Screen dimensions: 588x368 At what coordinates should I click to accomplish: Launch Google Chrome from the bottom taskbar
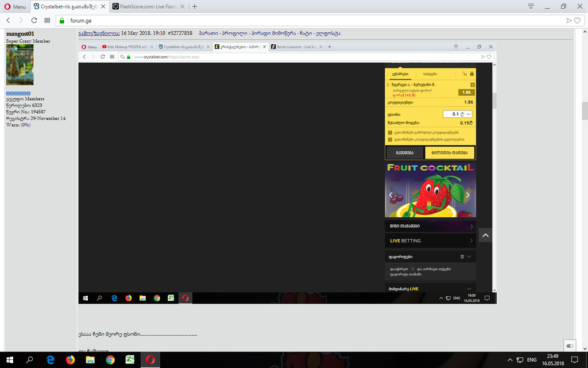click(x=110, y=360)
